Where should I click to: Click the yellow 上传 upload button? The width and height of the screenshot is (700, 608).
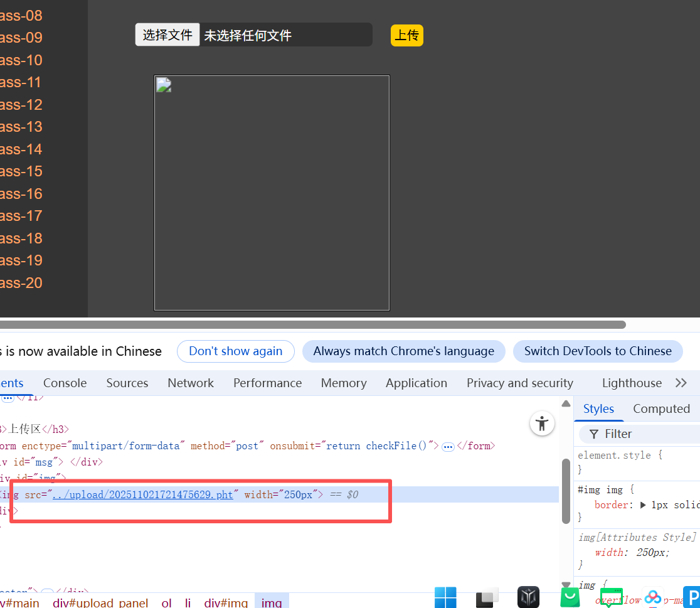pyautogui.click(x=406, y=35)
